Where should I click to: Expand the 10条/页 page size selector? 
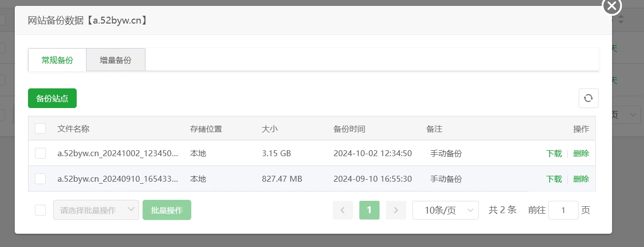445,210
